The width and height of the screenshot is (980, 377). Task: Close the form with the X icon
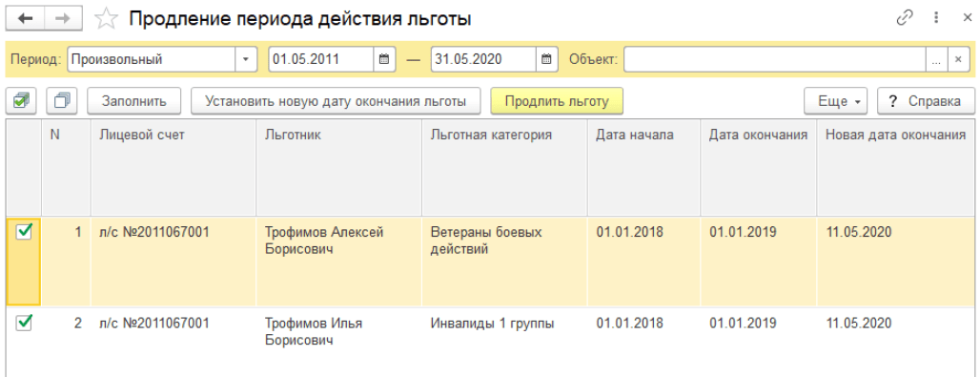967,17
